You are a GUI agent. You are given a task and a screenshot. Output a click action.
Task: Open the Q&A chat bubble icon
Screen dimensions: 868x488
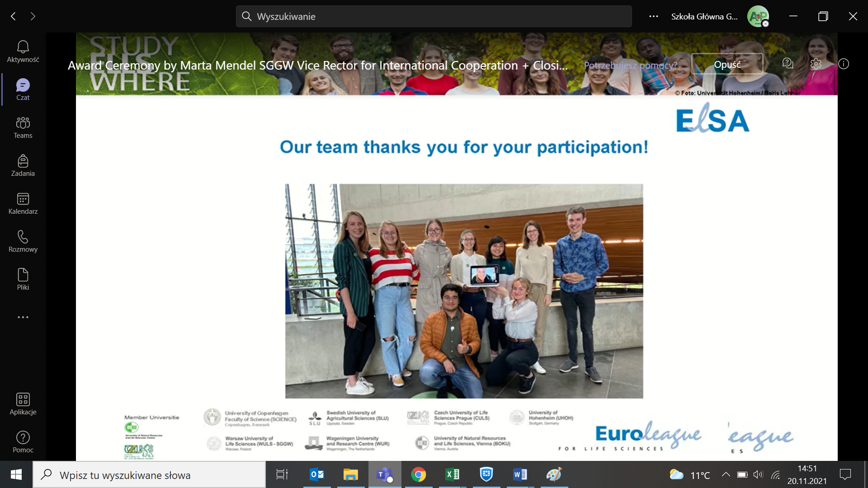[788, 63]
